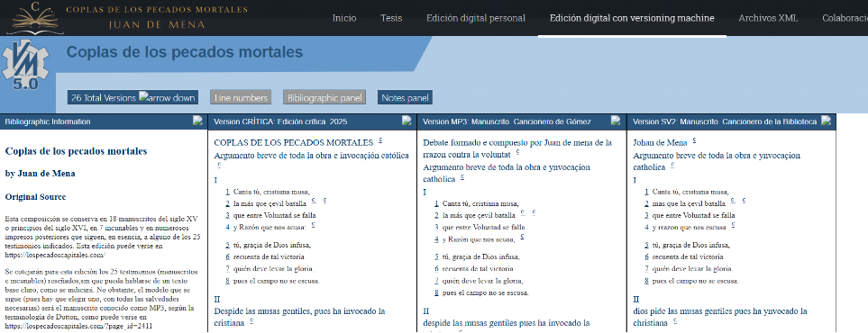Close the Bibliographic Information panel via header icon
This screenshot has height=333, width=868.
(x=197, y=121)
